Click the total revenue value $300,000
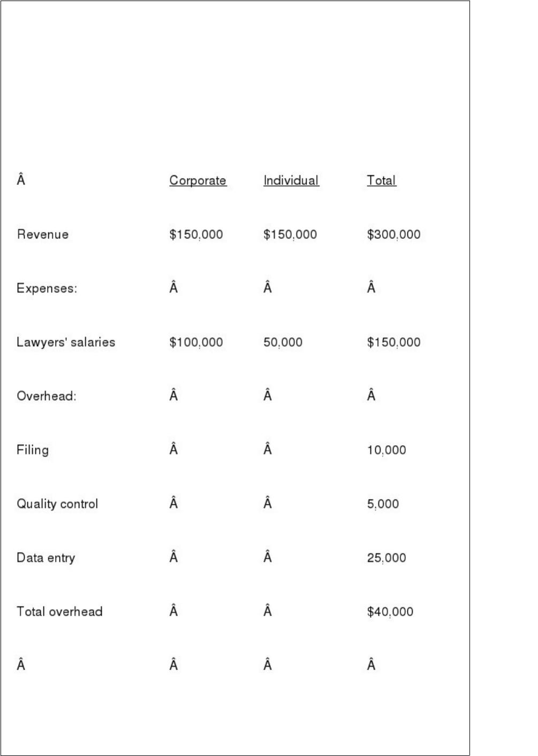Image resolution: width=538 pixels, height=756 pixels. (393, 235)
